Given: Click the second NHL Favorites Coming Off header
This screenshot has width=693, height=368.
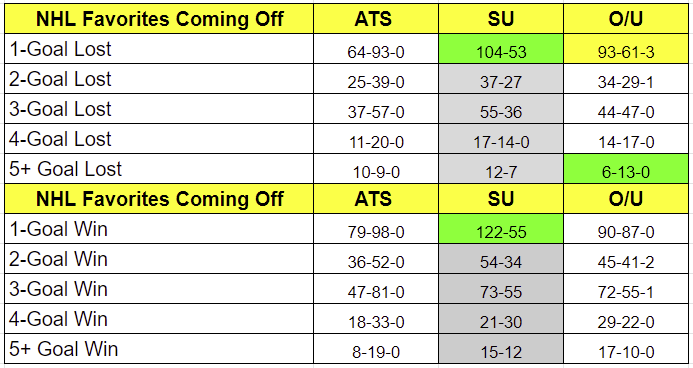Looking at the screenshot, I should [x=159, y=199].
